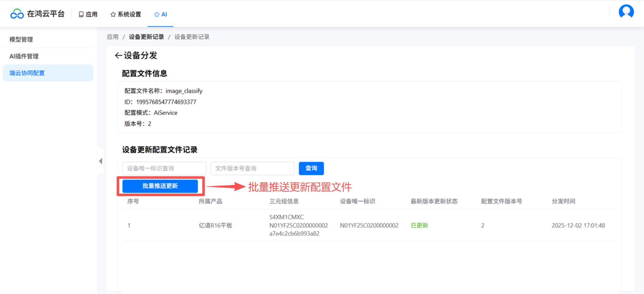The width and height of the screenshot is (644, 294).
Task: Click the 亿道R16平板 product cell
Action: click(215, 226)
